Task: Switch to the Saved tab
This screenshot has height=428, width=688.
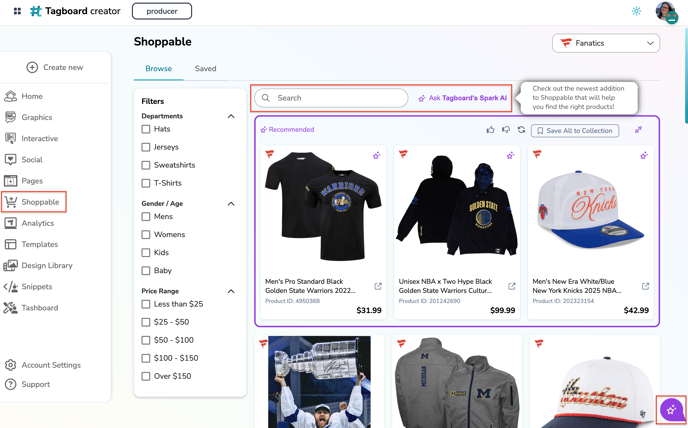Action: pyautogui.click(x=205, y=68)
